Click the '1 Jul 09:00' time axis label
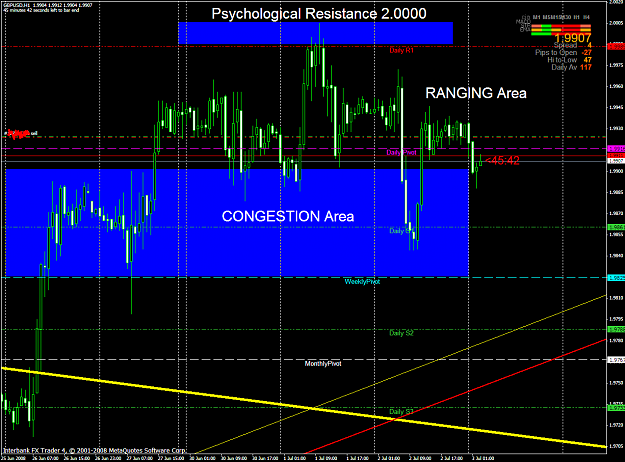This screenshot has width=625, height=462. coord(326,458)
